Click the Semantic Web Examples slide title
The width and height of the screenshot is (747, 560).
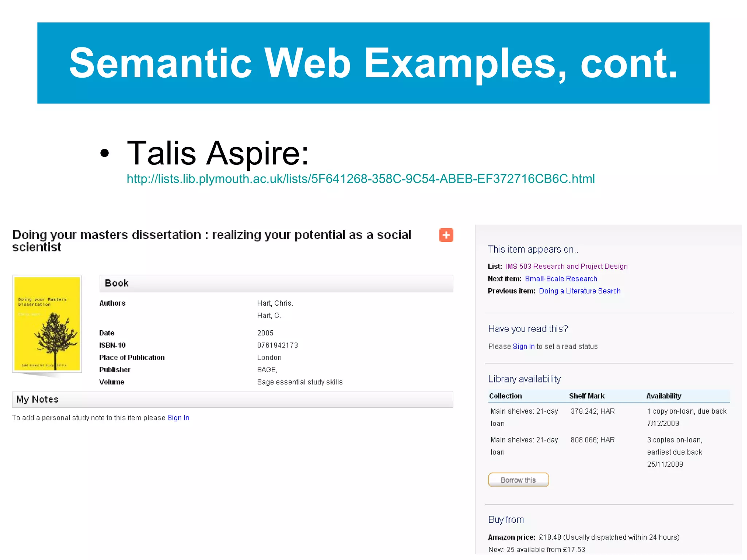click(x=373, y=63)
